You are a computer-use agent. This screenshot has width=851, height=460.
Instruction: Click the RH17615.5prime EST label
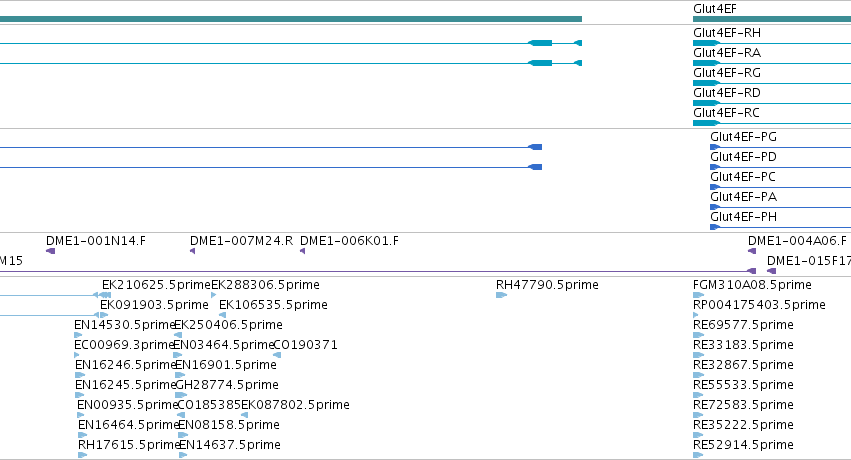[128, 445]
